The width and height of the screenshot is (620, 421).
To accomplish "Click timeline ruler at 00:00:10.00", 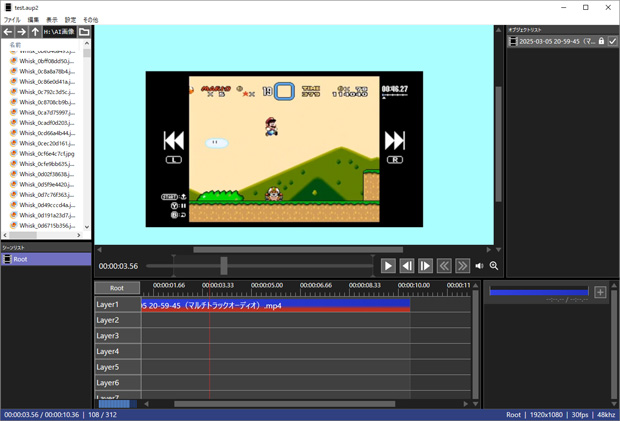I will point(414,285).
